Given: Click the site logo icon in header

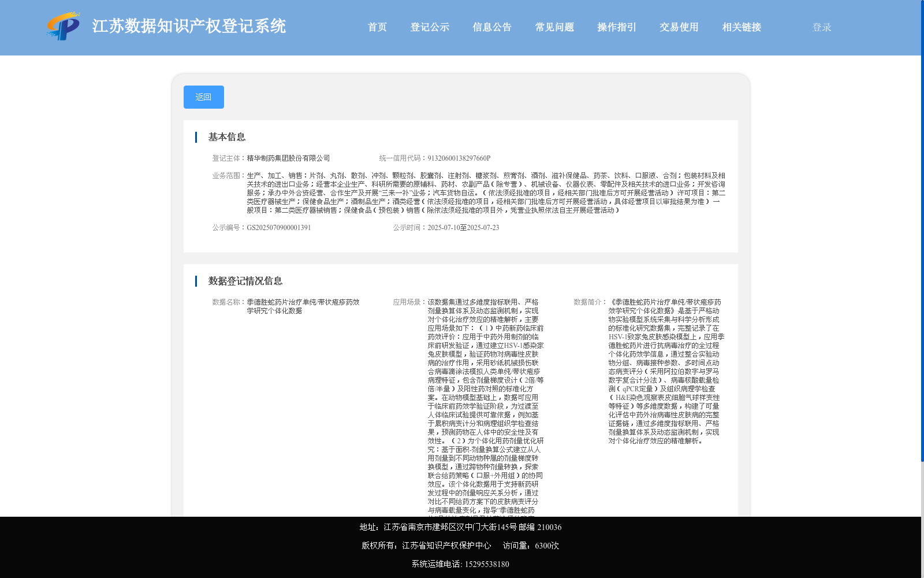Looking at the screenshot, I should (x=64, y=26).
